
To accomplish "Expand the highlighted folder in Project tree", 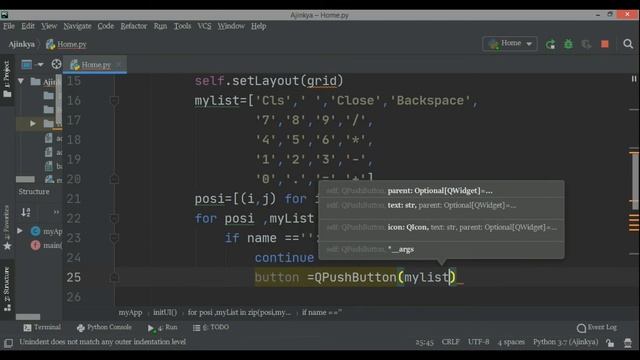I will [32, 123].
